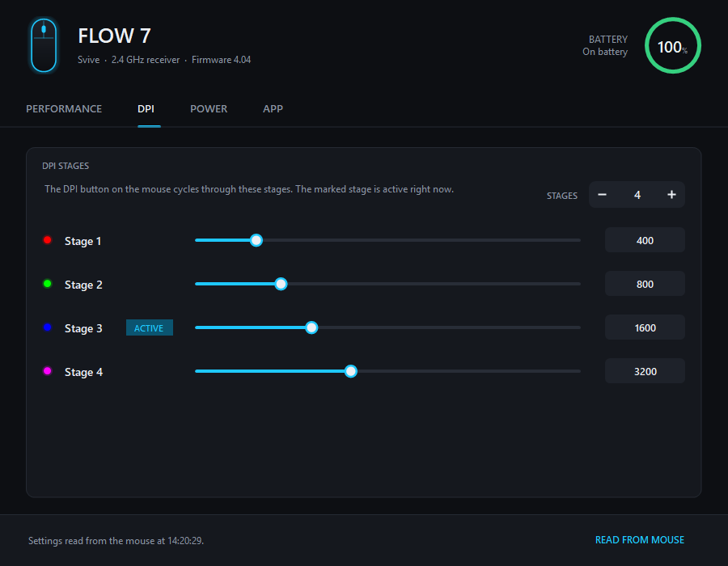Click the ACTIVE badge on Stage 3

[149, 327]
